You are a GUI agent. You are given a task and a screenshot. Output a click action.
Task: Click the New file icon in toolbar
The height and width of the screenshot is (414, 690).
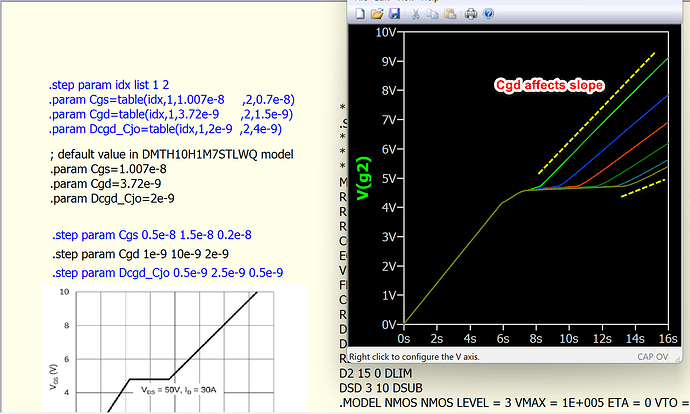tap(362, 14)
